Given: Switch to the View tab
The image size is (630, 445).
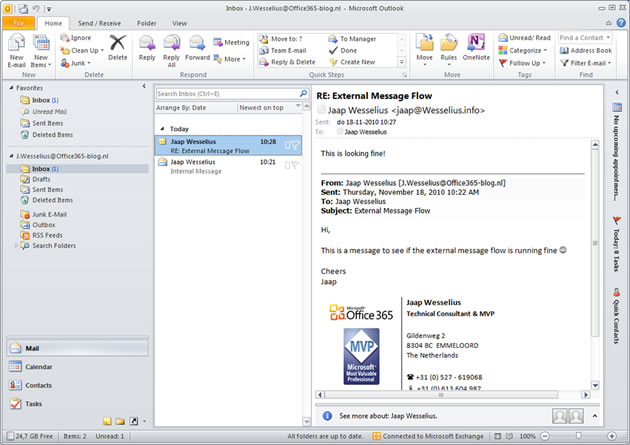Looking at the screenshot, I should pyautogui.click(x=180, y=23).
